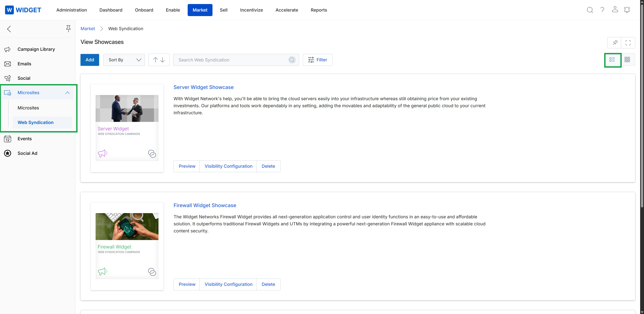Image resolution: width=644 pixels, height=314 pixels.
Task: Collapse the Microsites section chevron
Action: (x=67, y=93)
